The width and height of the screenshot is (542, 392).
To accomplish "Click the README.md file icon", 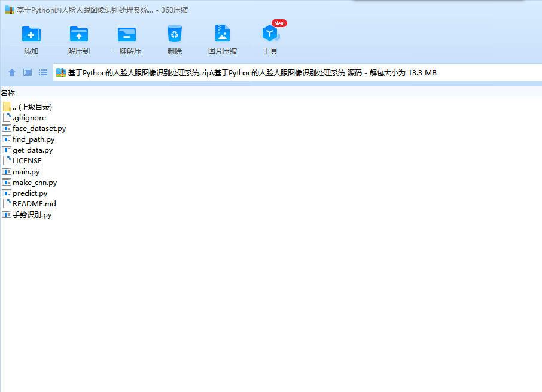I will [7, 203].
